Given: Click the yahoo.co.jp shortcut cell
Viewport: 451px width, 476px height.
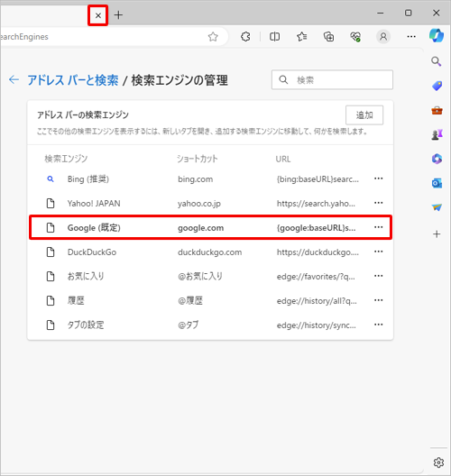Looking at the screenshot, I should (x=199, y=204).
